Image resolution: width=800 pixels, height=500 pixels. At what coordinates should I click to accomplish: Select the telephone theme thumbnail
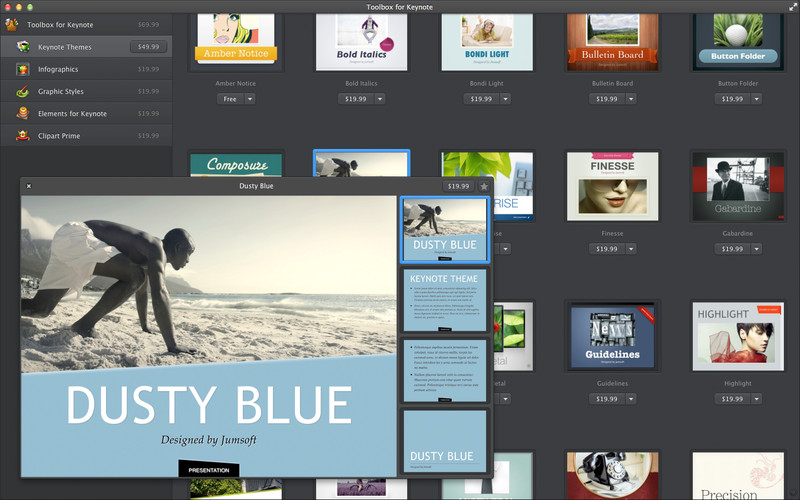(612, 476)
